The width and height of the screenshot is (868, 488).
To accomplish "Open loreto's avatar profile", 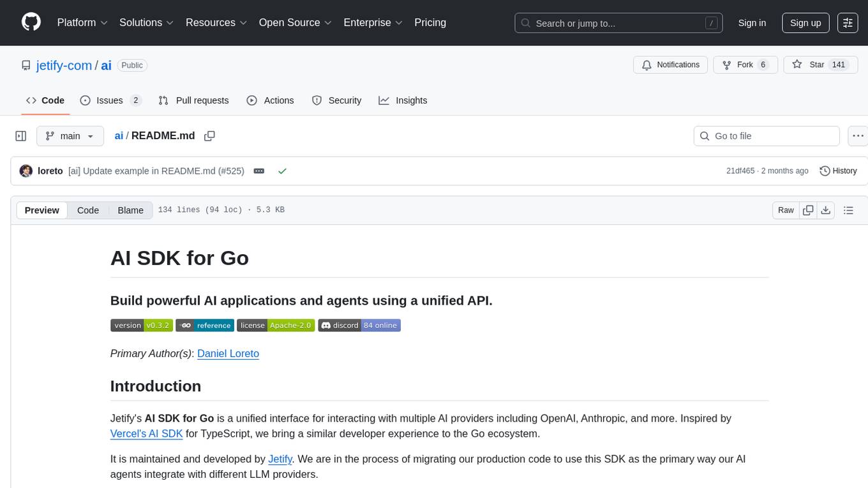I will point(26,171).
